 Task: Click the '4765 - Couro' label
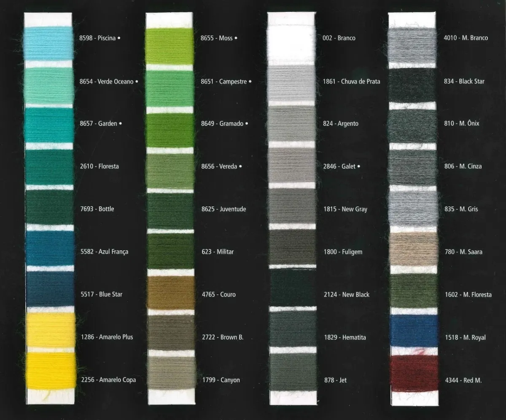pyautogui.click(x=218, y=294)
